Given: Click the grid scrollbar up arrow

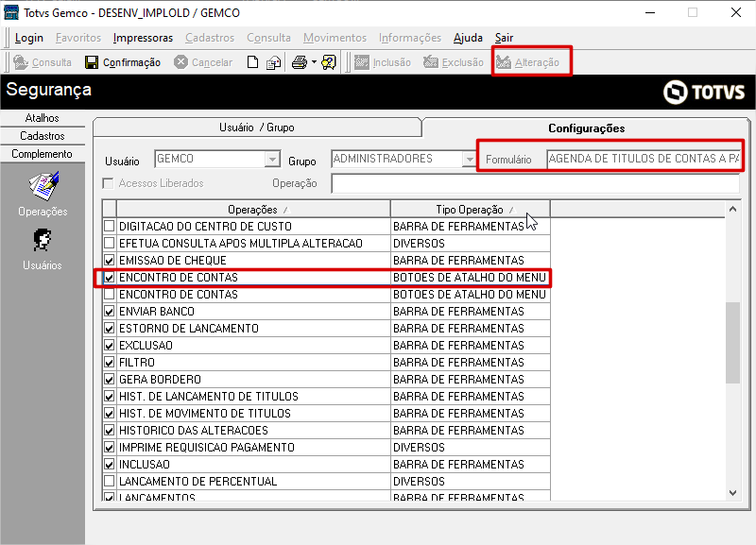Looking at the screenshot, I should (733, 209).
